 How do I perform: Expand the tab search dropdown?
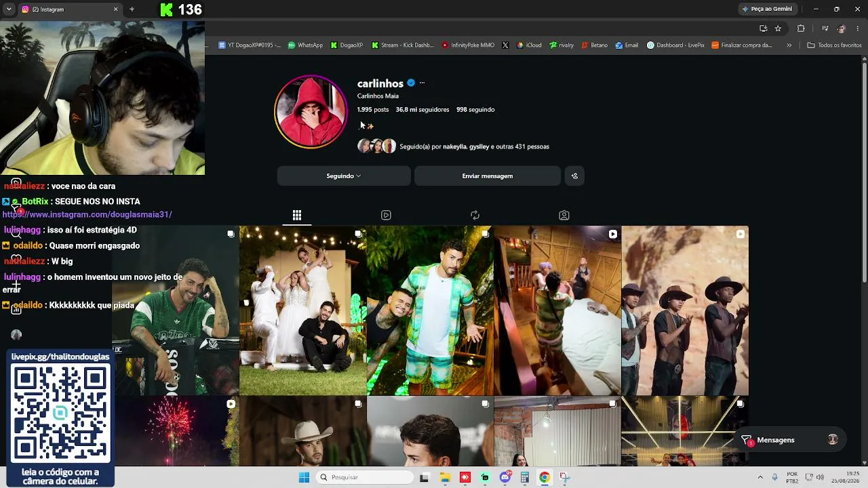coord(9,9)
